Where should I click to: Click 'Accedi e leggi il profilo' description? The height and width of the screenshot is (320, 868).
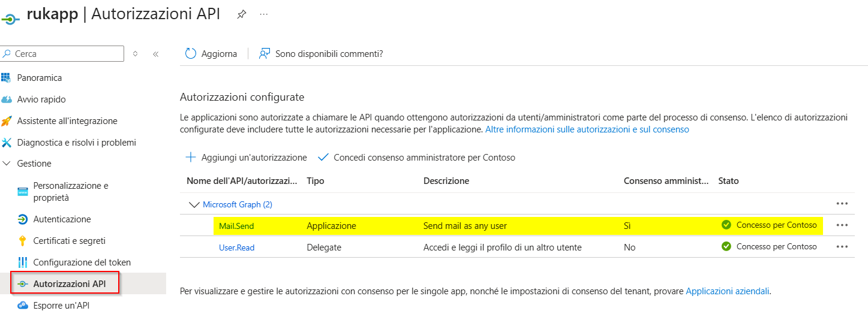click(503, 247)
